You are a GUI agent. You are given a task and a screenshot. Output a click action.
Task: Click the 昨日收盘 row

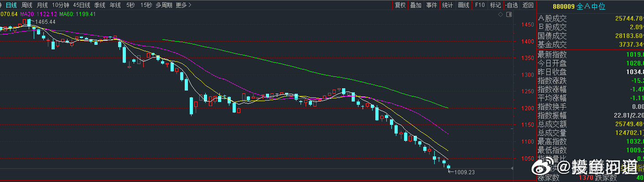[x=591, y=72]
